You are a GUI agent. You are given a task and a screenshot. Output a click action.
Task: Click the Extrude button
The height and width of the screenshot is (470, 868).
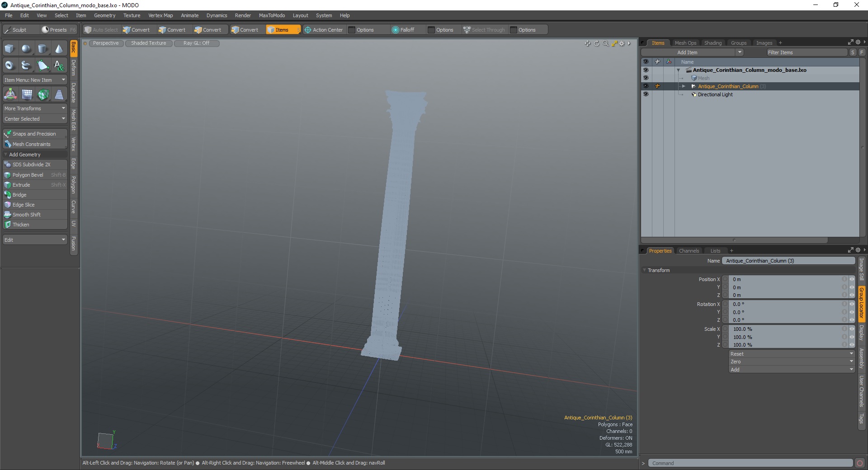click(x=35, y=185)
